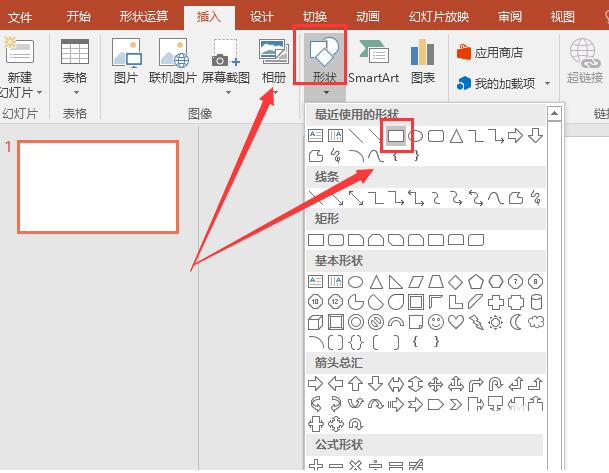Choose double-arrow line in 线条 section
Image resolution: width=609 pixels, height=473 pixels.
click(x=356, y=198)
